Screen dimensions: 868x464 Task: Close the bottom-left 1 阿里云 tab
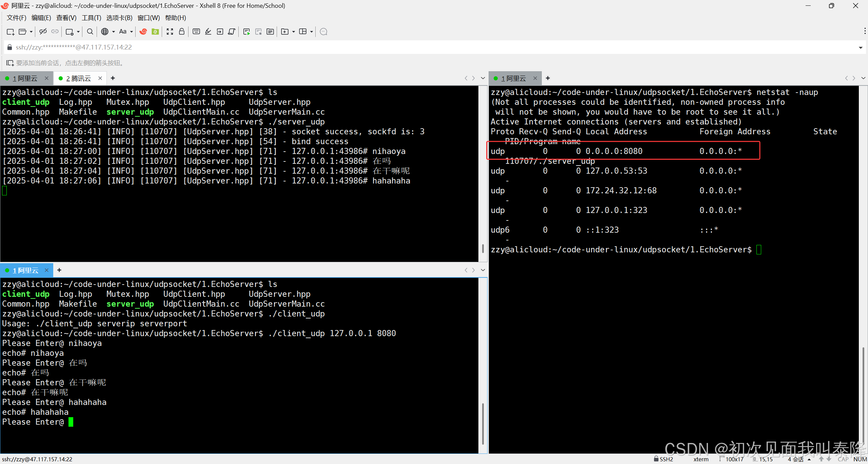47,270
